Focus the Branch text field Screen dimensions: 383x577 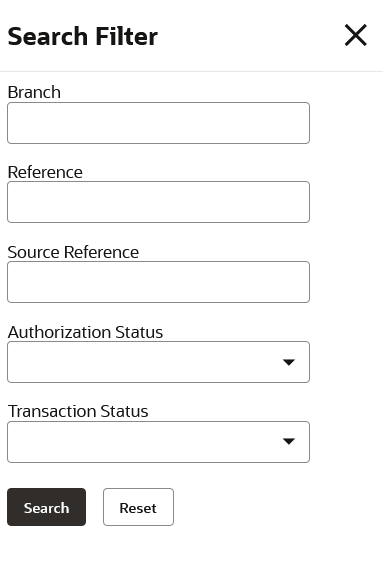click(x=159, y=123)
